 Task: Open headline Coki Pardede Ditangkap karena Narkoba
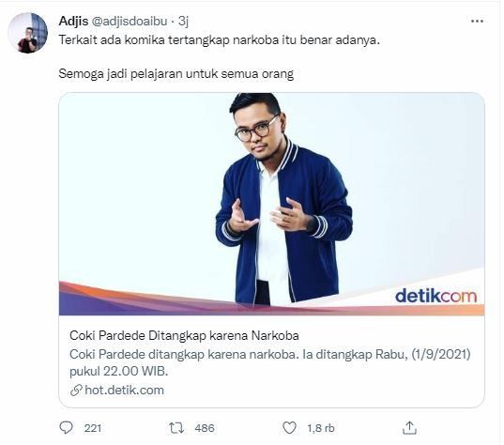pos(184,335)
